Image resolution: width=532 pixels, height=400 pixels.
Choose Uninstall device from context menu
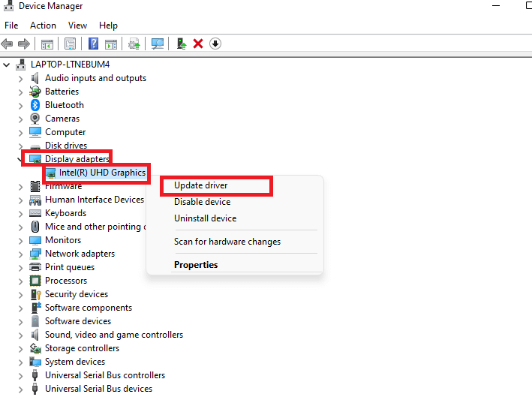(205, 218)
